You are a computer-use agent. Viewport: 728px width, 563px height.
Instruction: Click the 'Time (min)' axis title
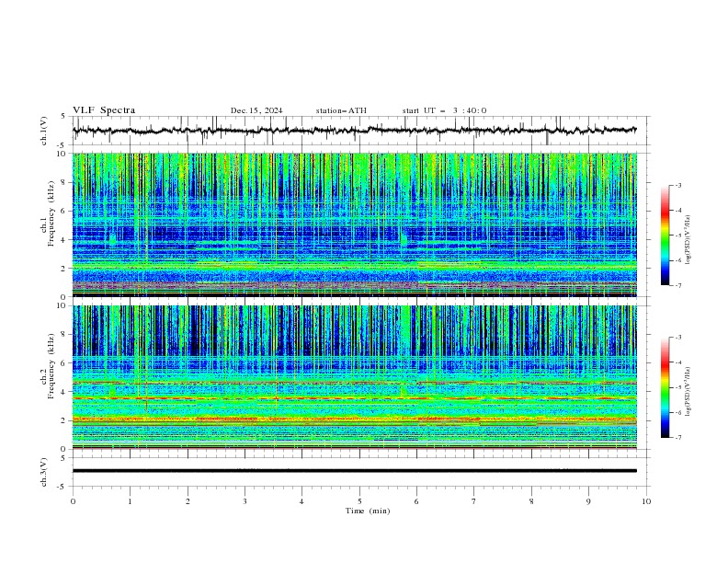(x=368, y=511)
